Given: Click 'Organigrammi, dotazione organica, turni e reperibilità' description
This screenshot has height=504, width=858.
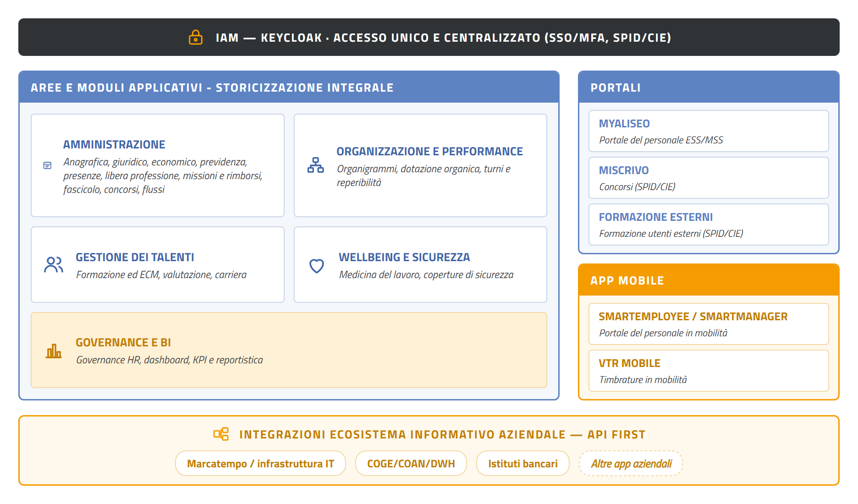Looking at the screenshot, I should tap(423, 175).
